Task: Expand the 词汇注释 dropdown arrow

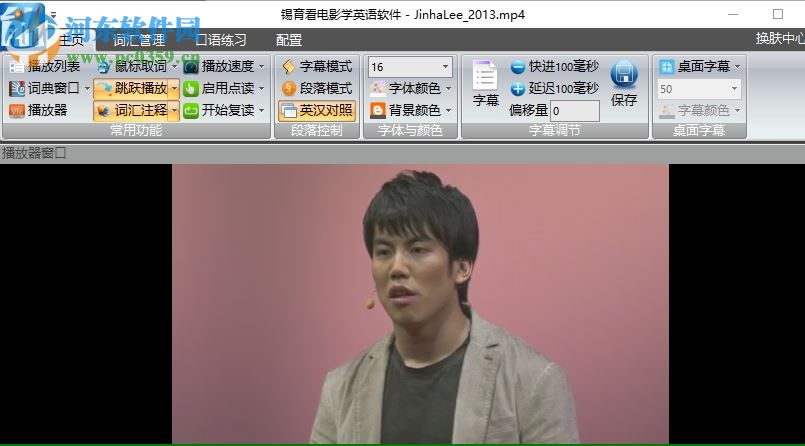Action: tap(175, 110)
